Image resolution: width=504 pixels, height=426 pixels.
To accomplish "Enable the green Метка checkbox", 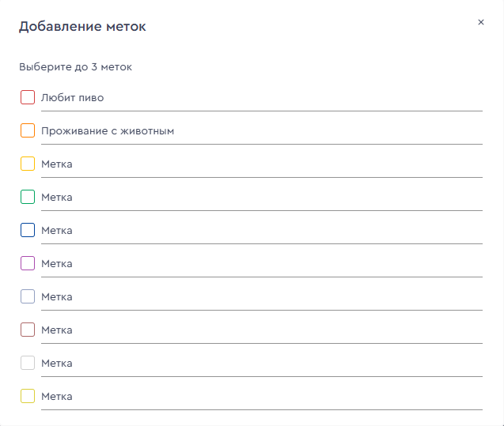I will point(28,197).
